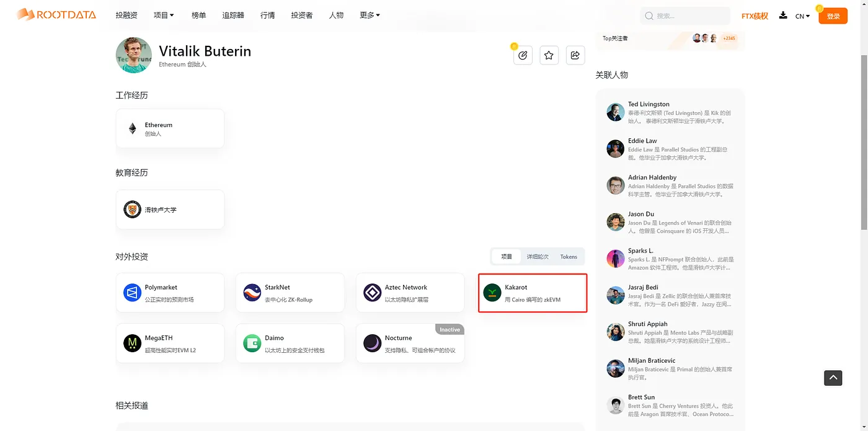This screenshot has height=431, width=868.
Task: Click the 滑铁卢大学 crest icon
Action: (132, 210)
